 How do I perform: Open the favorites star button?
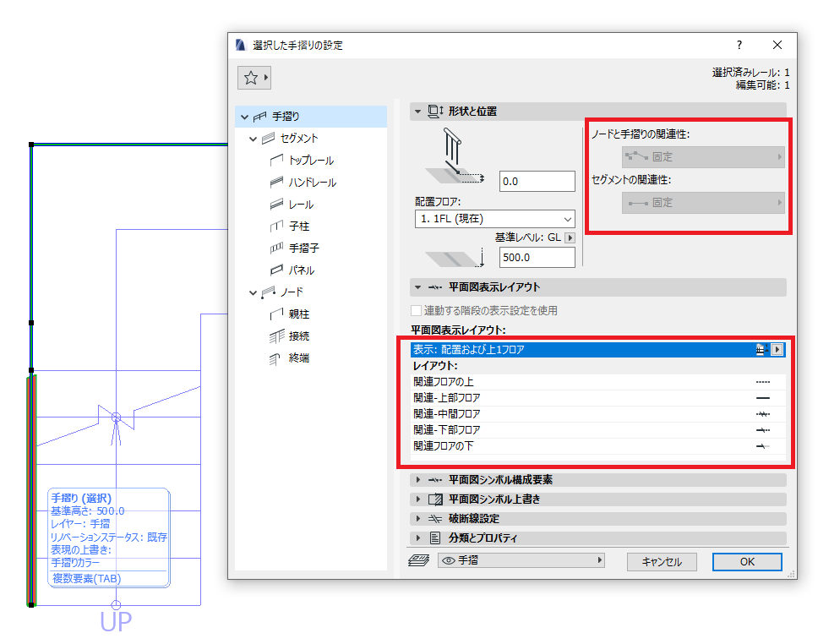point(254,78)
